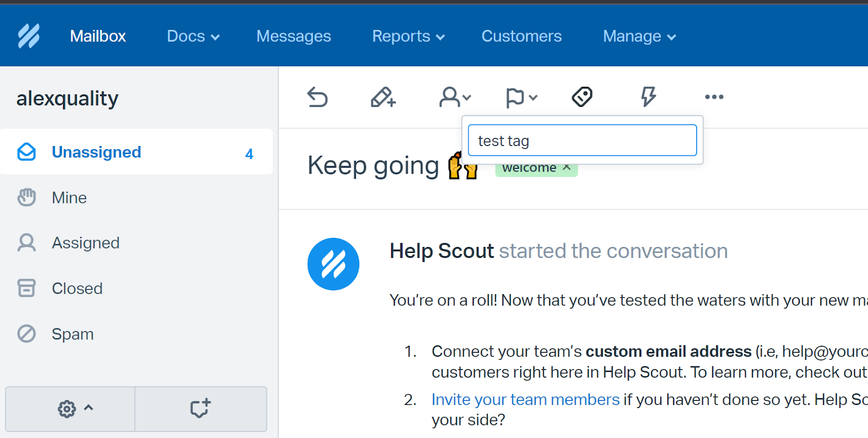Open the Reports dropdown menu

(x=409, y=36)
